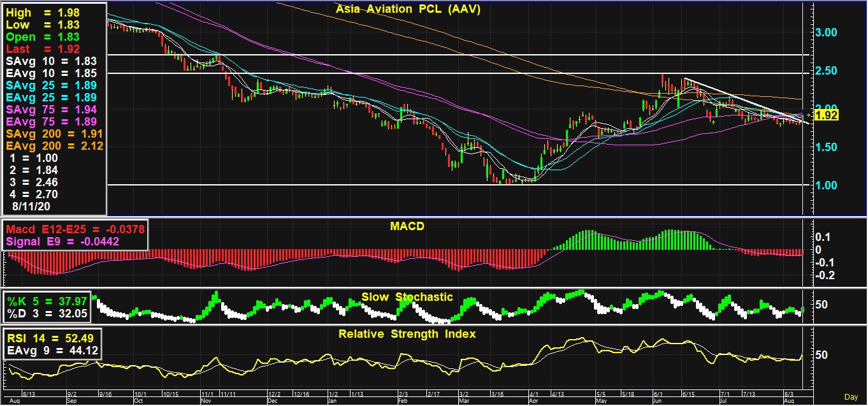Click the Oct month label

pos(139,402)
